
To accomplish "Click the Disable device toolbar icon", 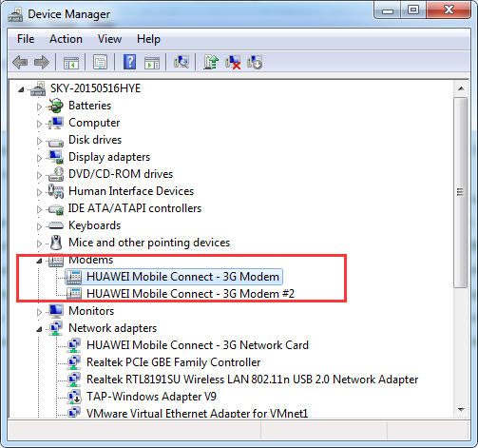I will pos(255,62).
